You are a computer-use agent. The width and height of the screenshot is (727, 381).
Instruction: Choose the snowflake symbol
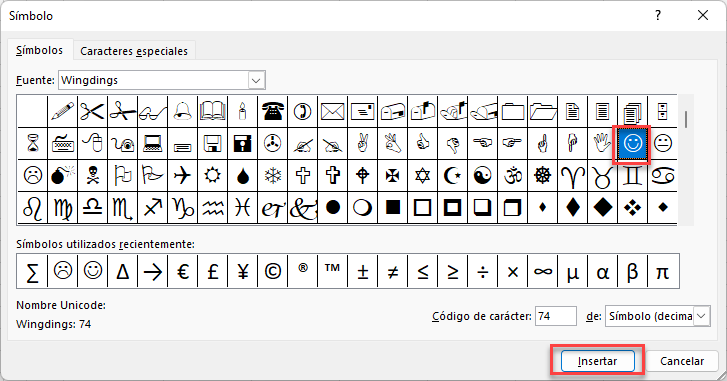point(273,176)
